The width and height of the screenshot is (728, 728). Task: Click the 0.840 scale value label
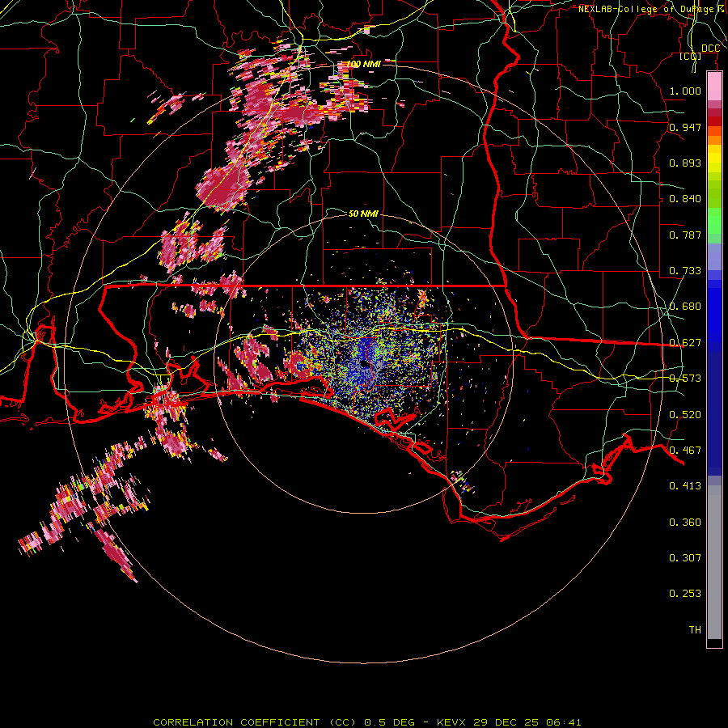(x=685, y=199)
